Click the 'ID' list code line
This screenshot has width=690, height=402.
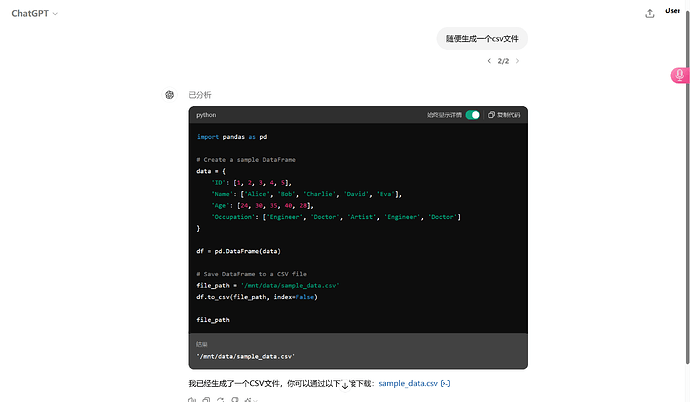tap(251, 183)
